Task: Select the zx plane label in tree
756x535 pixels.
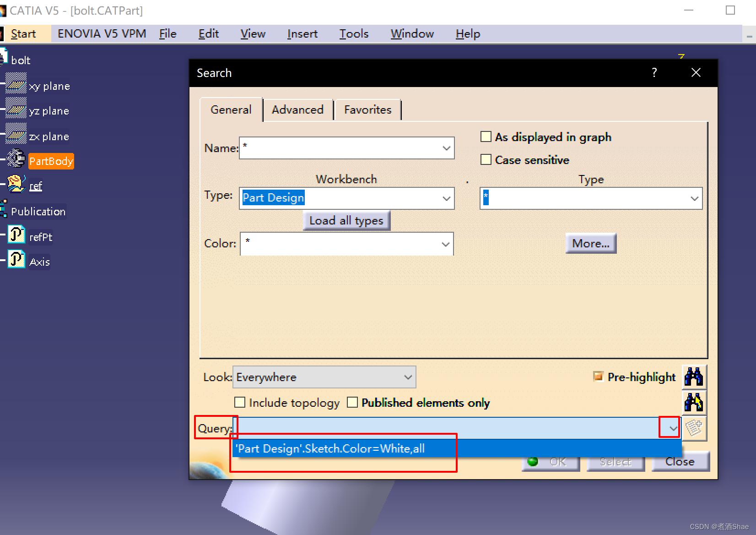Action: point(49,136)
